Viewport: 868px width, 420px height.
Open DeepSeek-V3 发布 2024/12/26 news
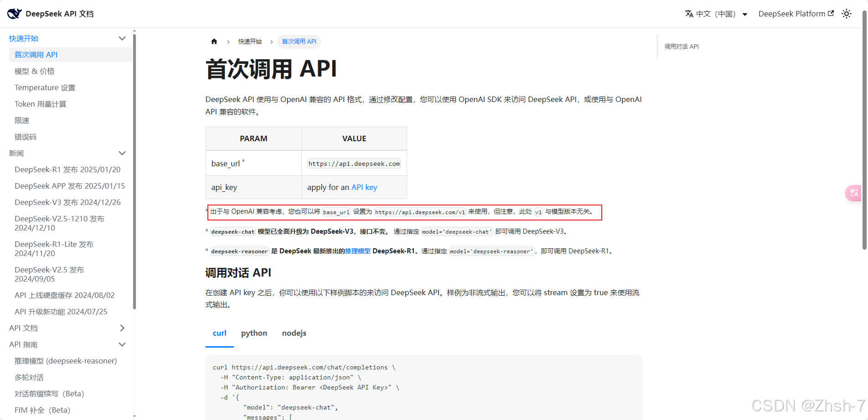click(67, 202)
